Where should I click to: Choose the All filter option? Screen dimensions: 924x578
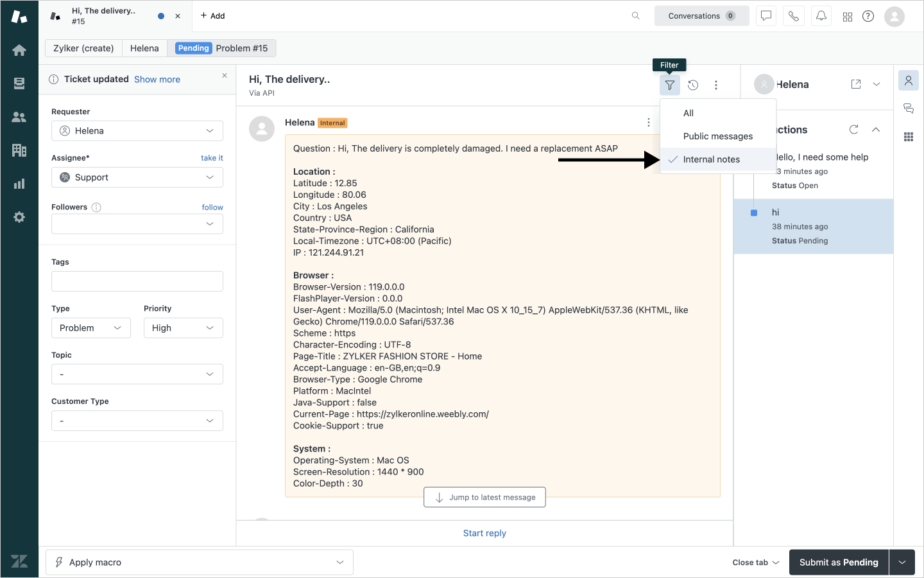click(x=689, y=113)
